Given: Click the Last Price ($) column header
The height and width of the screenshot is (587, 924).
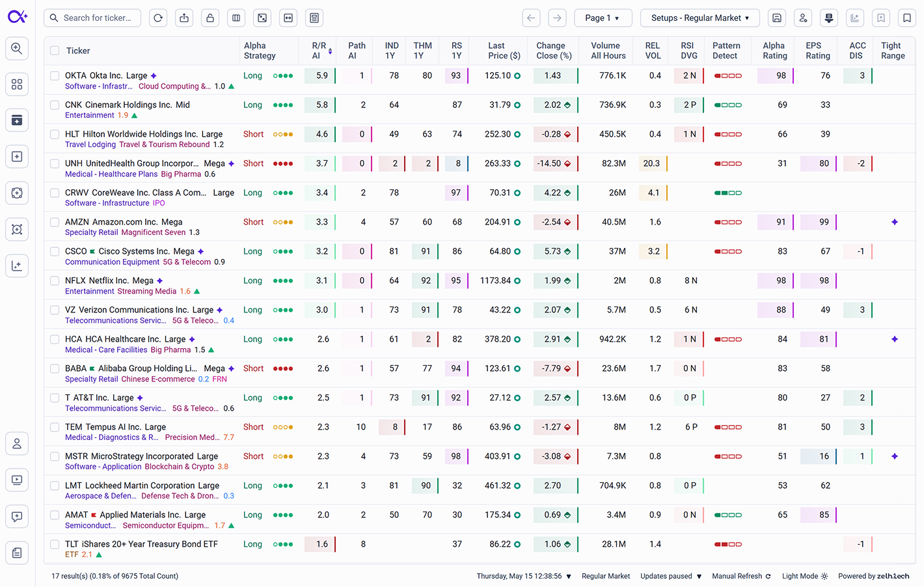Looking at the screenshot, I should tap(504, 51).
